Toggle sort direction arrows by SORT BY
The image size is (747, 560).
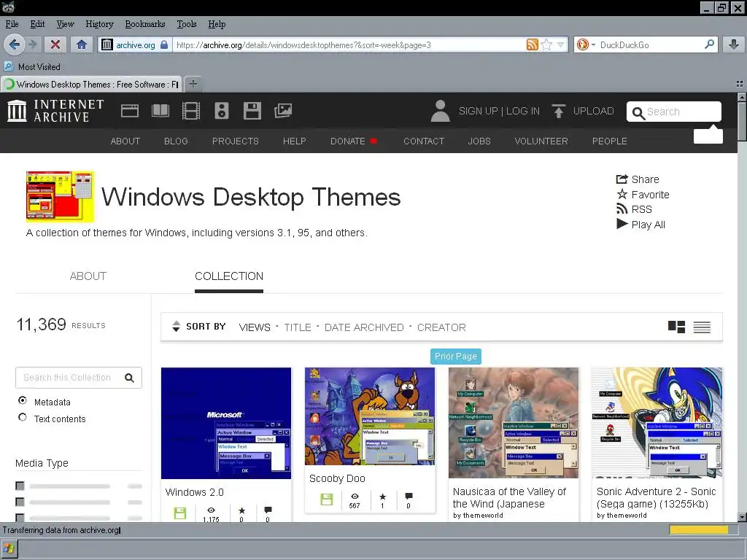(176, 326)
